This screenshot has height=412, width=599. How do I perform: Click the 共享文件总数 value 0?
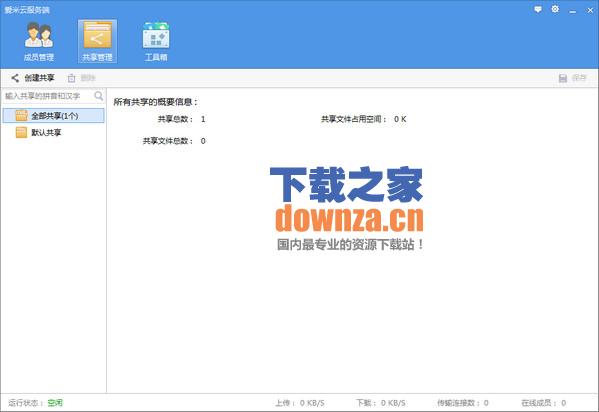coord(203,141)
